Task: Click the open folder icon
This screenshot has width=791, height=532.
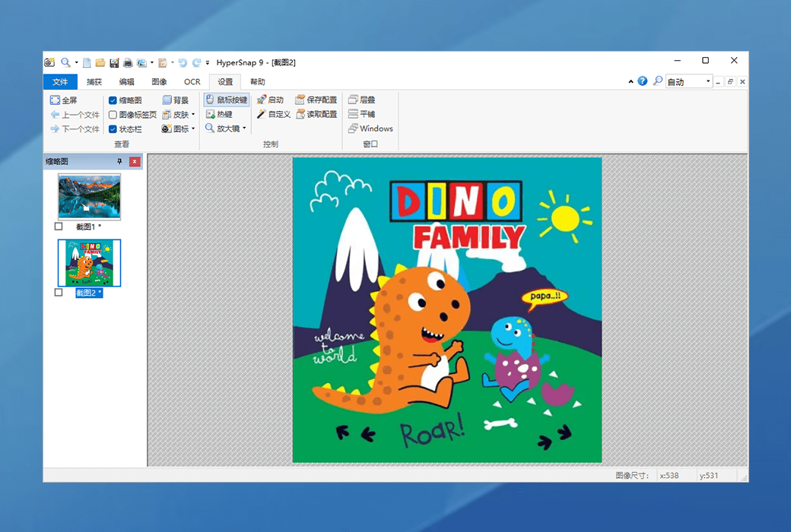Action: point(100,62)
